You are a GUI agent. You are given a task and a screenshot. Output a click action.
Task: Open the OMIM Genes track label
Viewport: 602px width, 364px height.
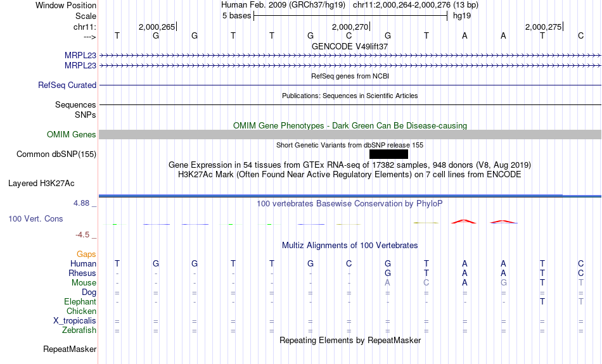click(71, 135)
